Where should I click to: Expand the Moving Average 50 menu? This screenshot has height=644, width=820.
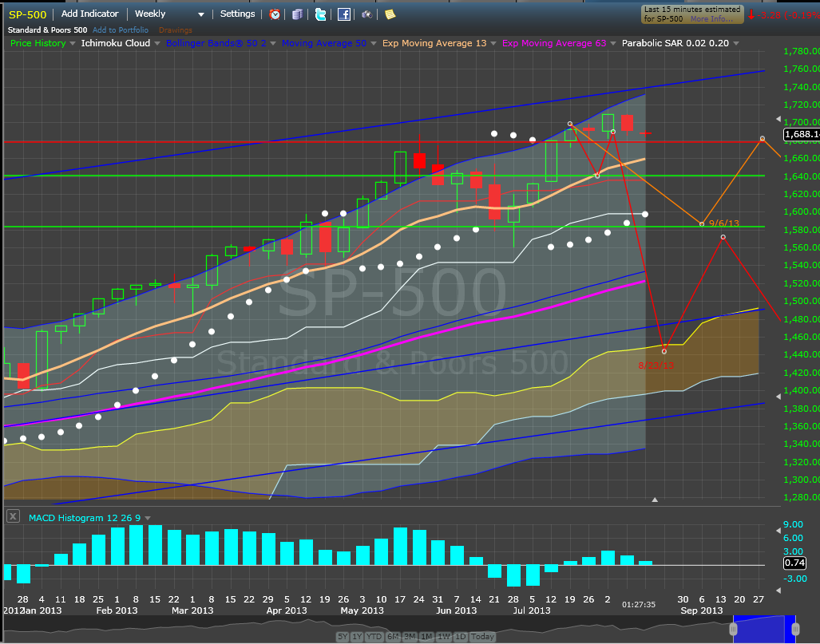(x=374, y=43)
